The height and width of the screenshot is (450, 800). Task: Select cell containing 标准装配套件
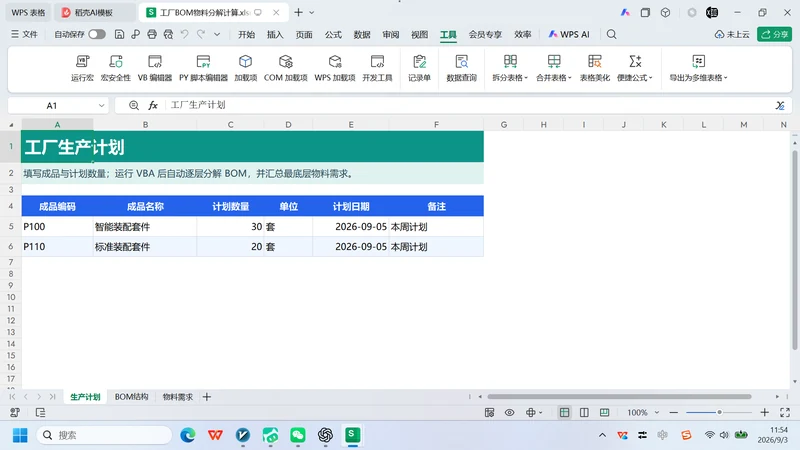(x=145, y=246)
